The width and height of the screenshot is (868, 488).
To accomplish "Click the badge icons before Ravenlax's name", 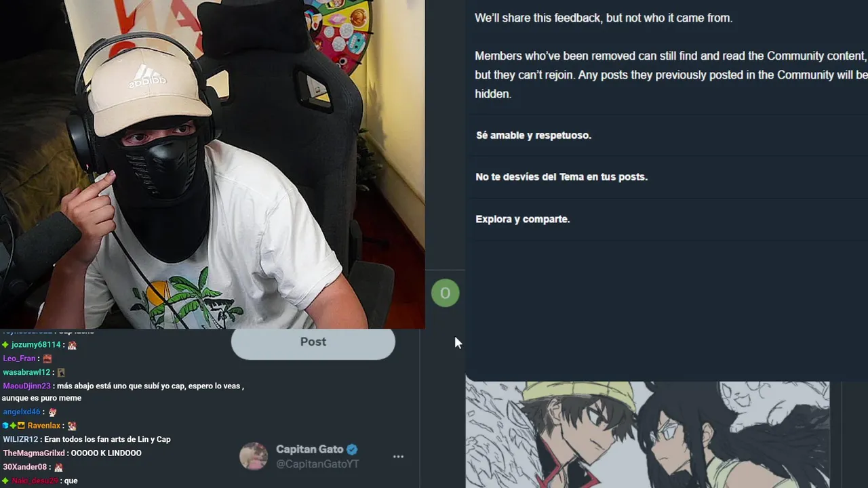I will pos(14,426).
